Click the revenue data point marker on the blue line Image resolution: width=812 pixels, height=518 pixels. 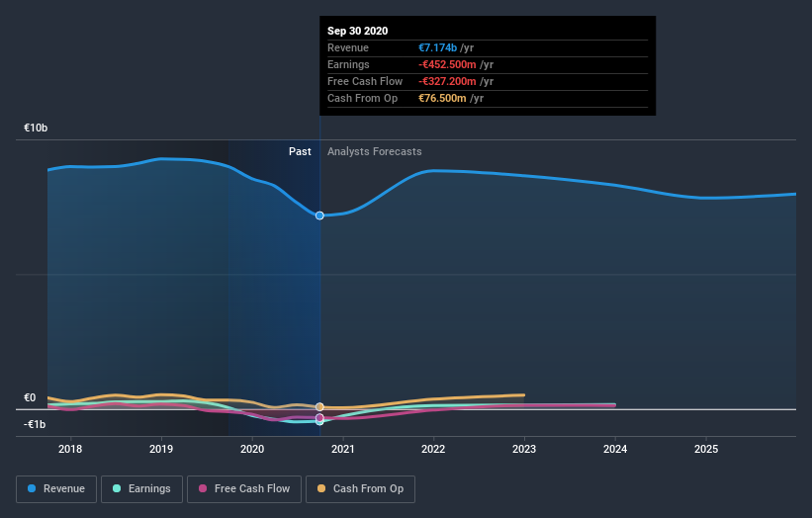[319, 216]
